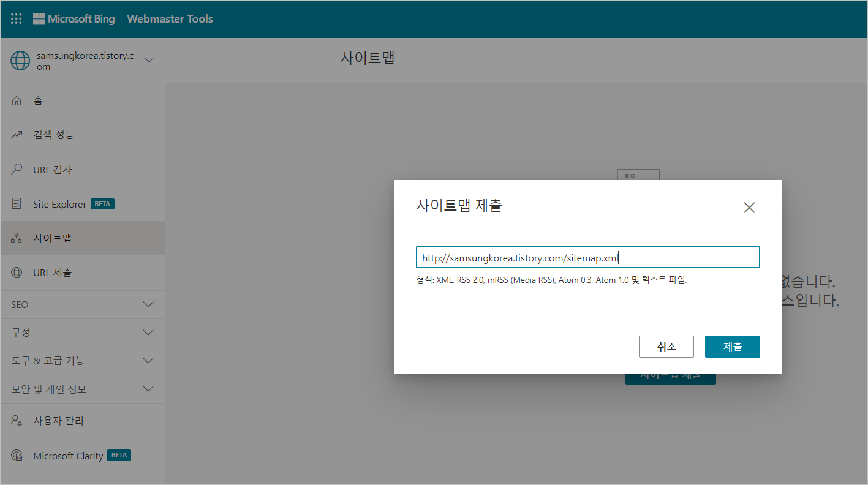This screenshot has width=868, height=485.
Task: Click the 사이트맵 page heading
Action: pyautogui.click(x=368, y=58)
